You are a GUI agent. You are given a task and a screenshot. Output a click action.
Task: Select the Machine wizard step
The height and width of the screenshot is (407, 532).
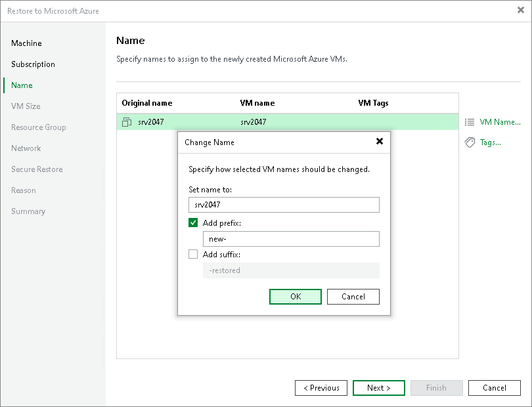pos(26,43)
